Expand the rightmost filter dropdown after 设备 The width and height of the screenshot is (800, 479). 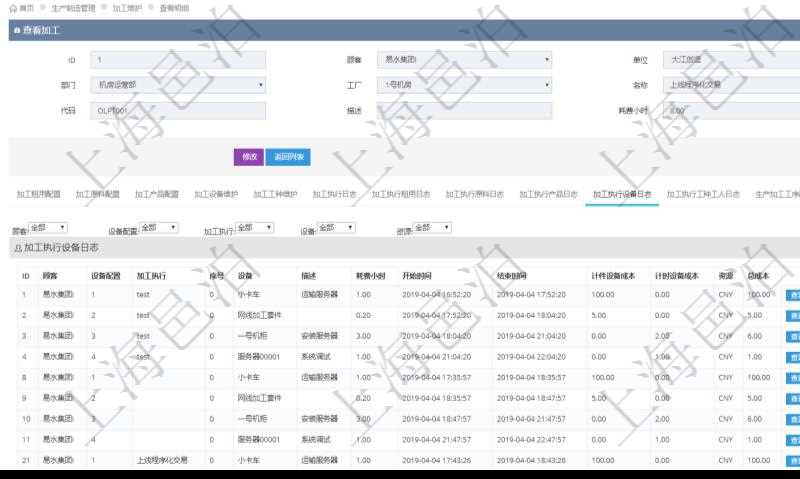point(432,228)
